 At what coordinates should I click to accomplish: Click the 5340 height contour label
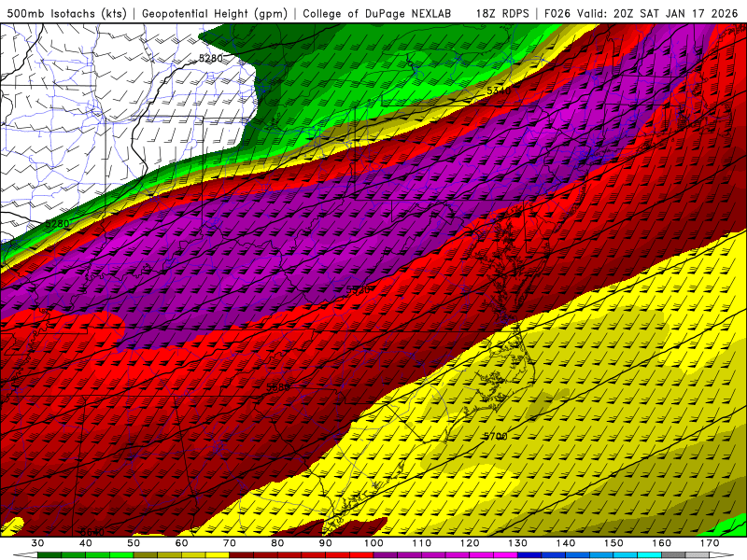[x=499, y=91]
